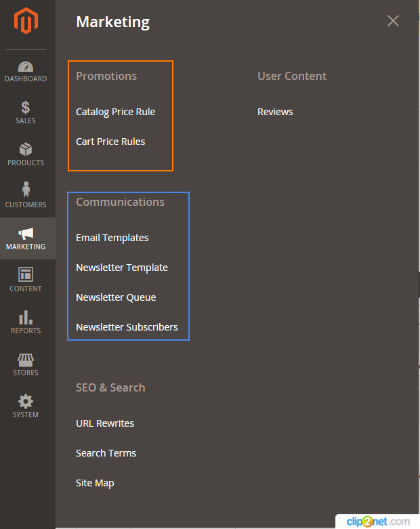Open Catalog Price Rule
420x529 pixels.
pos(115,112)
